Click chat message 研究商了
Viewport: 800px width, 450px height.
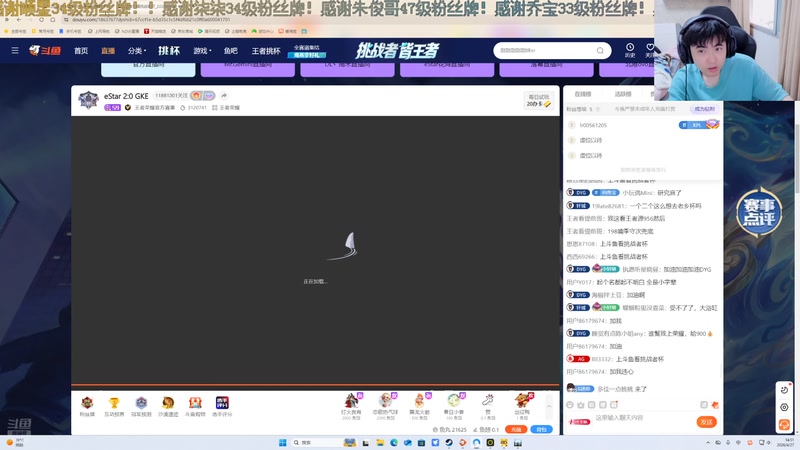[x=669, y=193]
